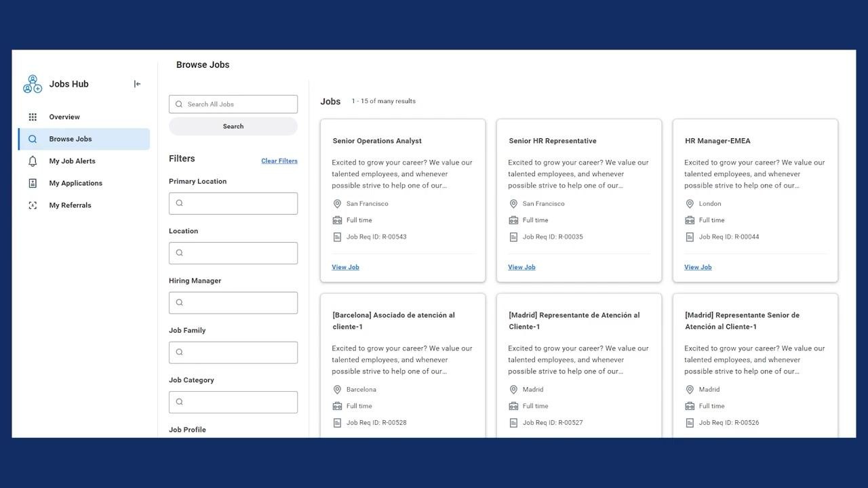The width and height of the screenshot is (868, 488).
Task: Click the search icon in Job Category filter
Action: [180, 402]
